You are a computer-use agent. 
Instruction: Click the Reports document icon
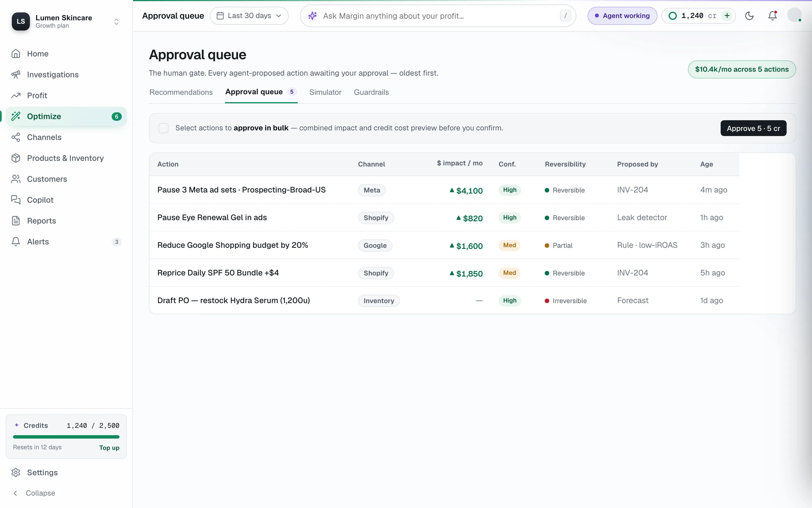coord(16,221)
